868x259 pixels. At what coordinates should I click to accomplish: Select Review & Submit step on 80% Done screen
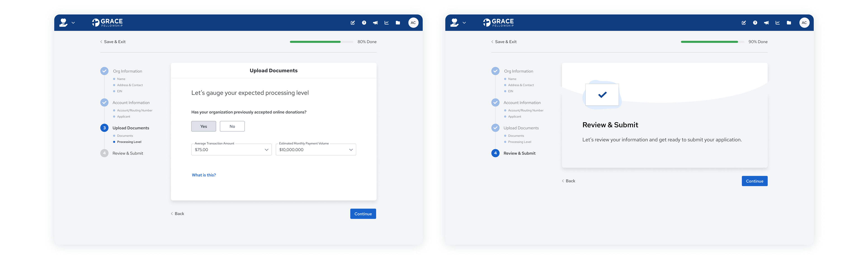[128, 153]
